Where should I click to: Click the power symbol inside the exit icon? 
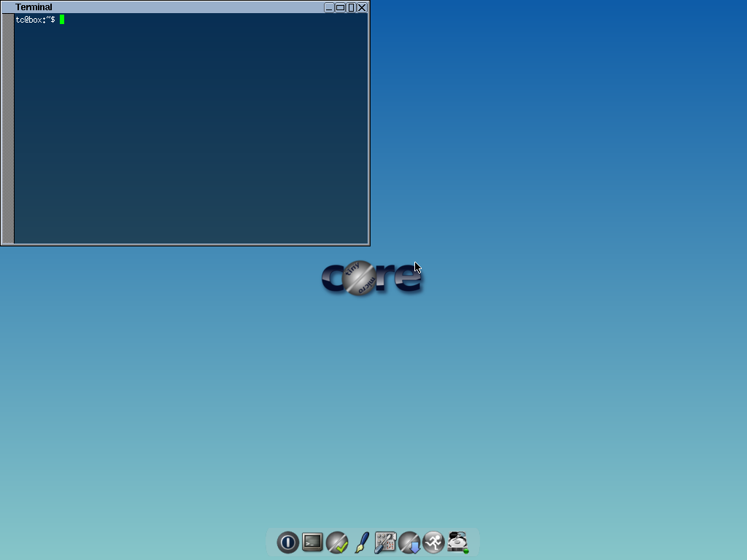(287, 542)
